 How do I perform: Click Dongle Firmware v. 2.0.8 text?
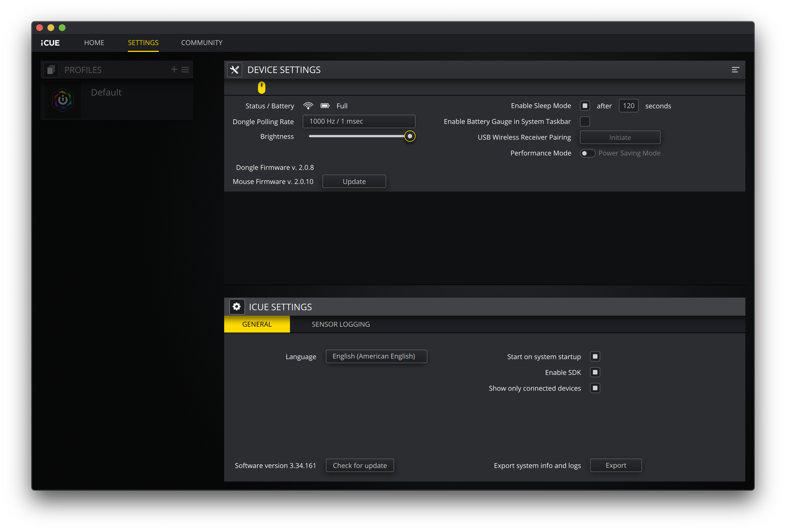pyautogui.click(x=275, y=167)
